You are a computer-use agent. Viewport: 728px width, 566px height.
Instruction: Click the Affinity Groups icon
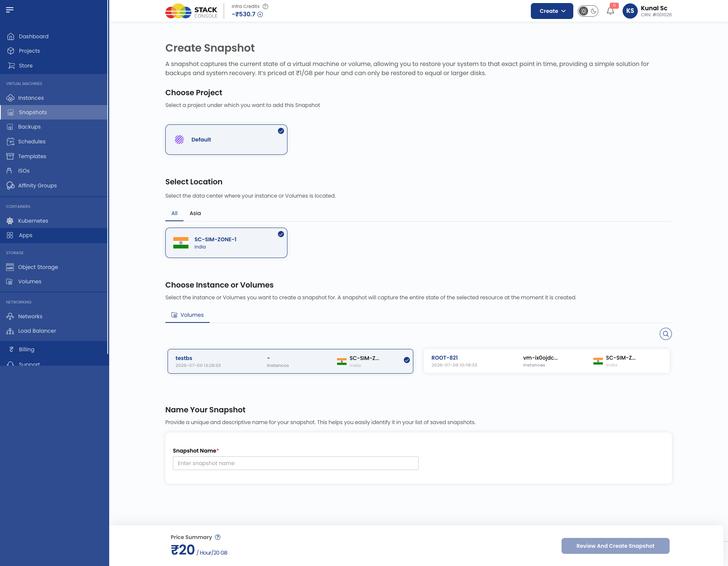click(x=10, y=186)
